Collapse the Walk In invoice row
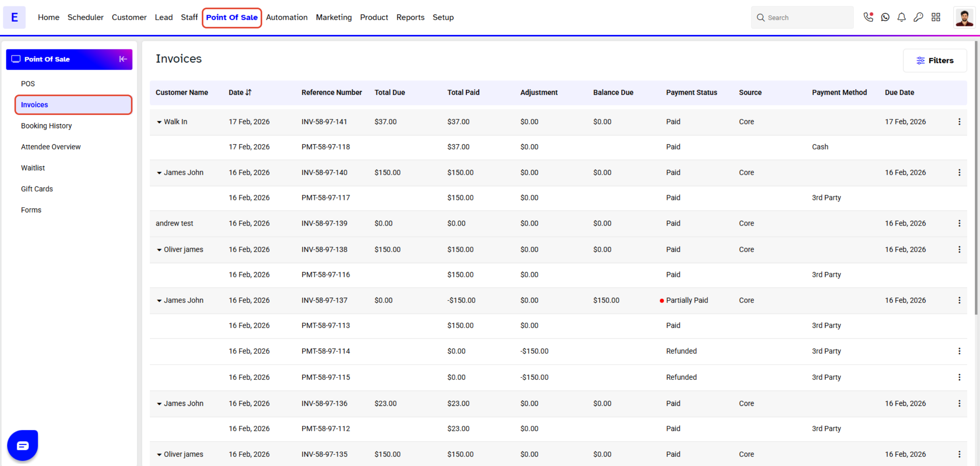This screenshot has height=466, width=980. click(159, 122)
